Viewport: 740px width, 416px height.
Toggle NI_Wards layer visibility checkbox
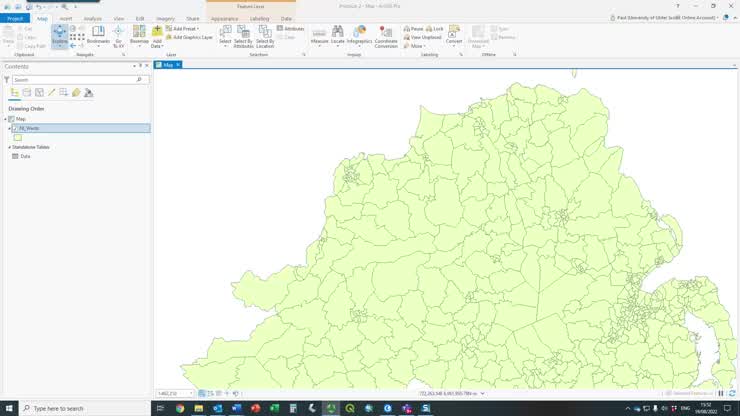[14, 128]
